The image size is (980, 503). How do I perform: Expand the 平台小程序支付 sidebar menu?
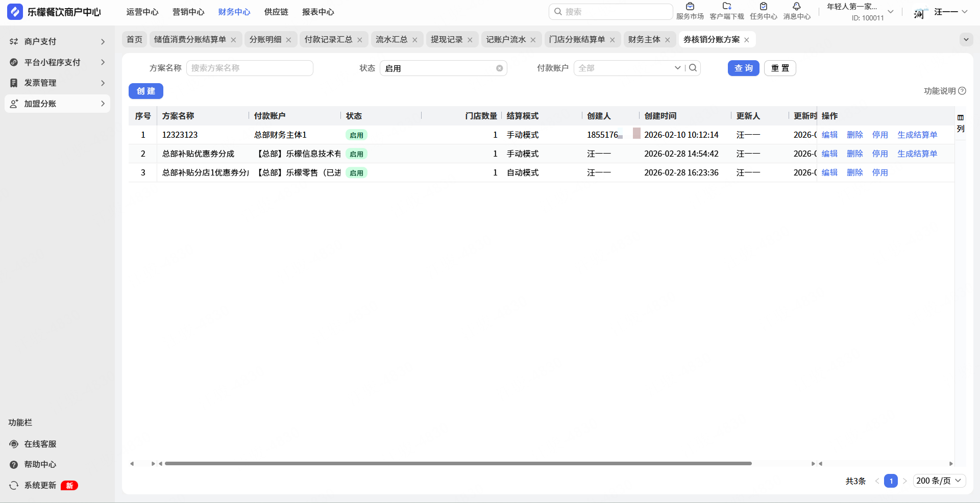pos(103,62)
